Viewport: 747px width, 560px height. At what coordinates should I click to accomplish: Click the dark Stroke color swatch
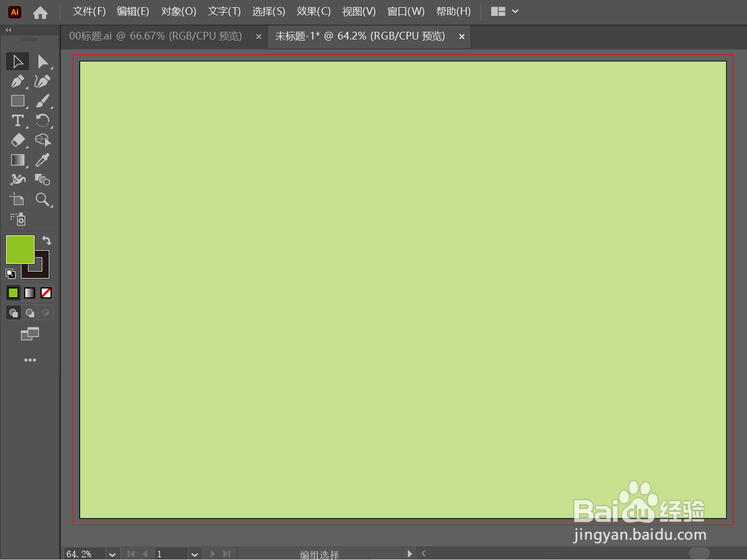(x=42, y=271)
